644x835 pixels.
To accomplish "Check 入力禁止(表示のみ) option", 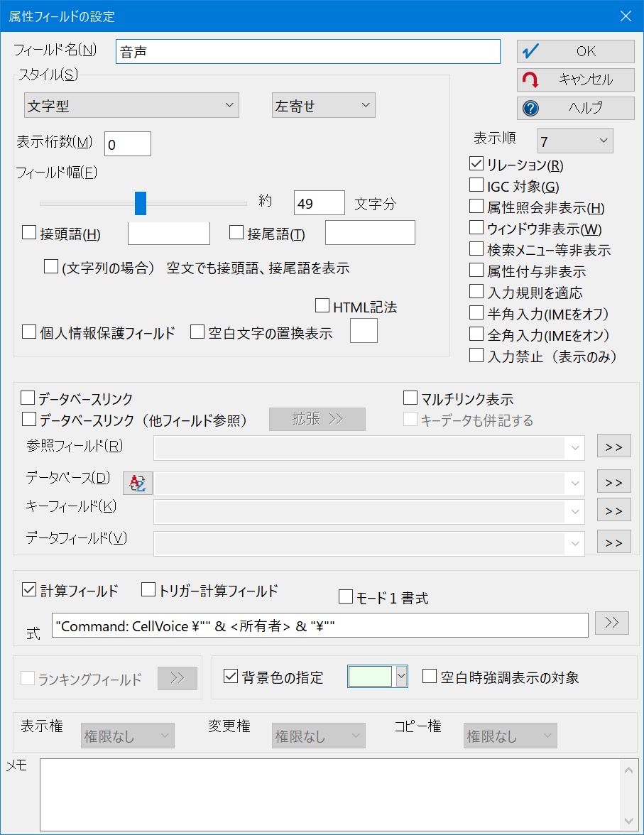I will pyautogui.click(x=476, y=356).
